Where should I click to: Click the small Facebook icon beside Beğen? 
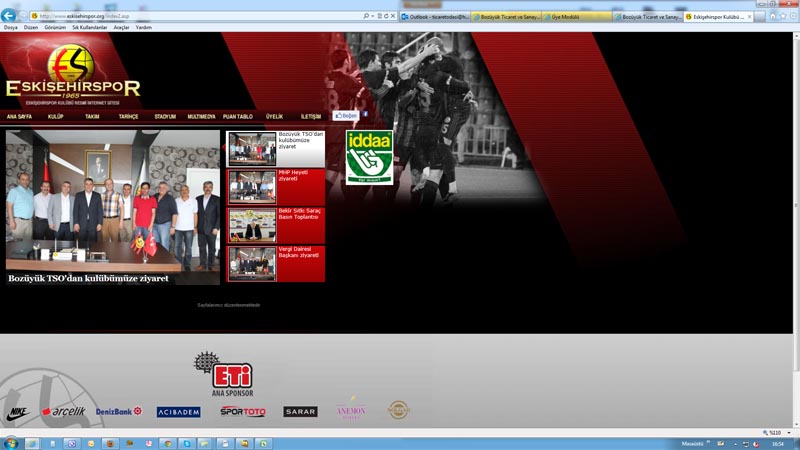click(365, 114)
